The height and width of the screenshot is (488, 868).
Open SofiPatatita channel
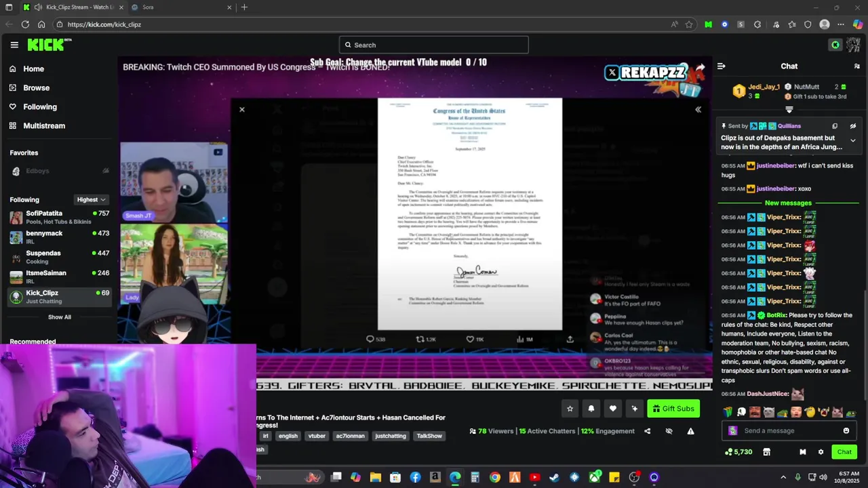coord(59,217)
